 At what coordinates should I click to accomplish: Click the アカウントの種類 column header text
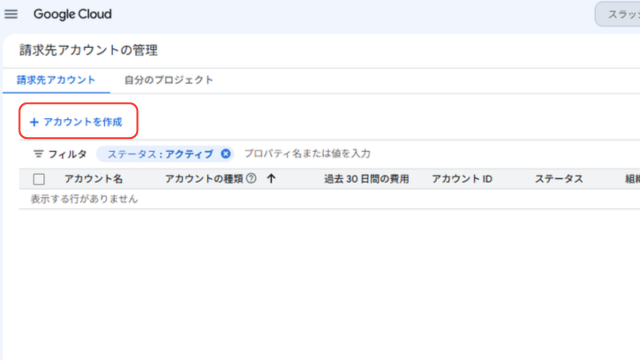click(204, 179)
